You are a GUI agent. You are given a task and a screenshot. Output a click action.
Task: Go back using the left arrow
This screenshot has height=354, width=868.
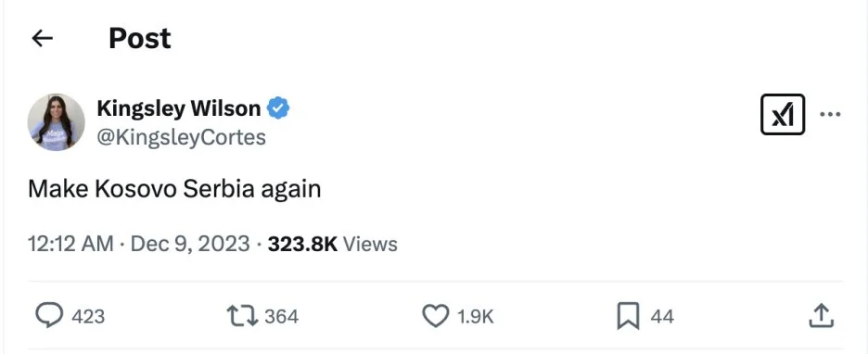tap(42, 39)
